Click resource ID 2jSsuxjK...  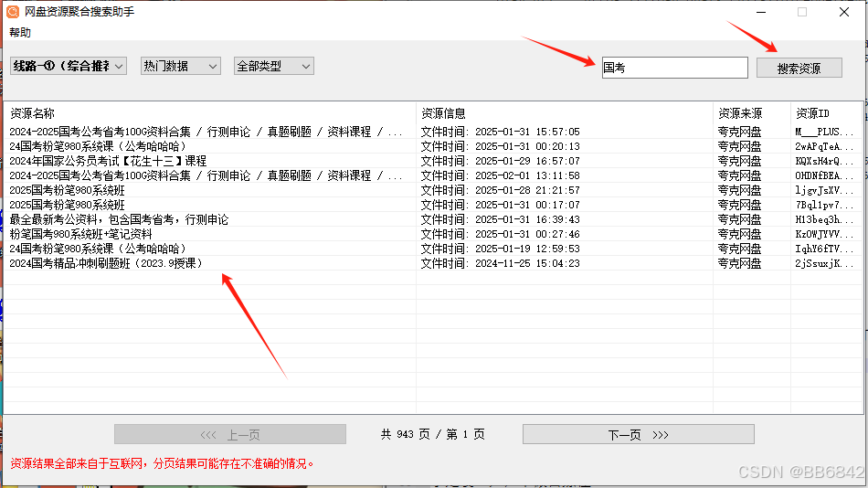coord(824,263)
